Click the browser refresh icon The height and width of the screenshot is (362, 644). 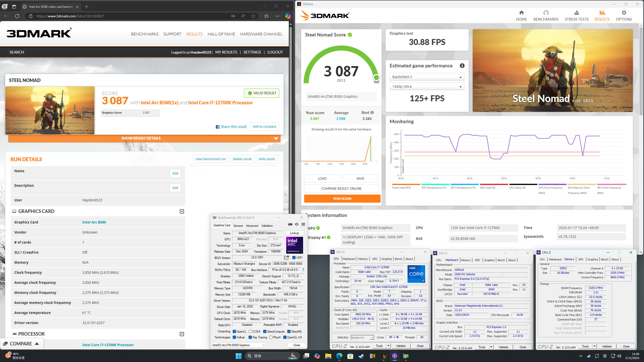coord(17,16)
